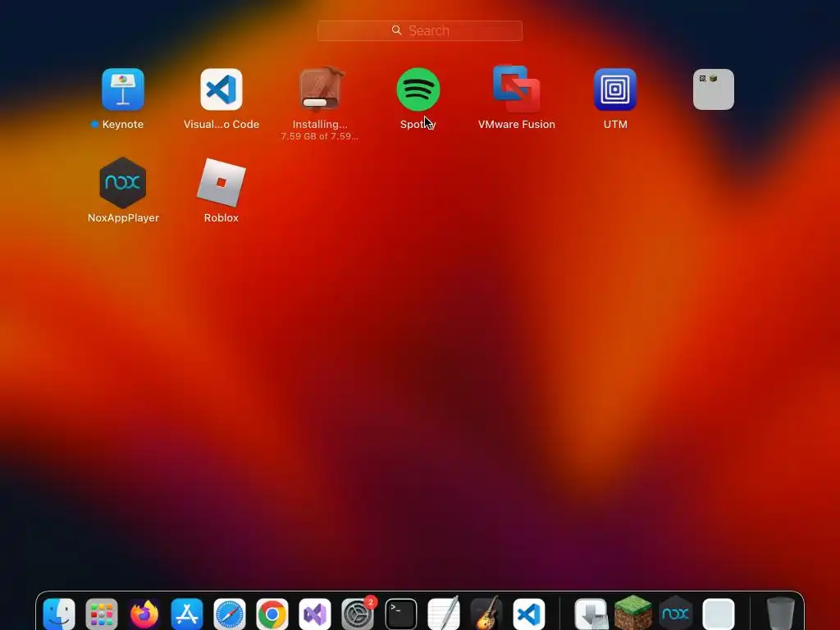The image size is (840, 630).
Task: Open the grey app folder in Launchpad
Action: click(x=714, y=89)
